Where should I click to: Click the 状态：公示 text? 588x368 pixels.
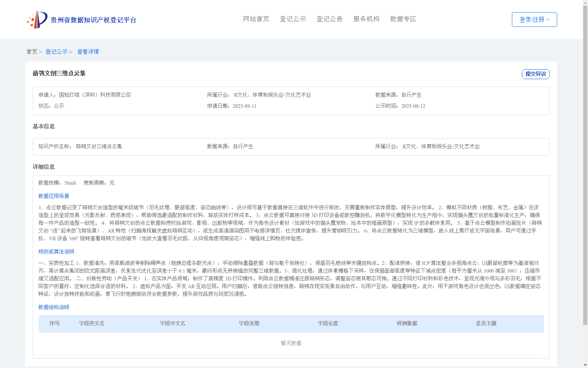(x=51, y=106)
